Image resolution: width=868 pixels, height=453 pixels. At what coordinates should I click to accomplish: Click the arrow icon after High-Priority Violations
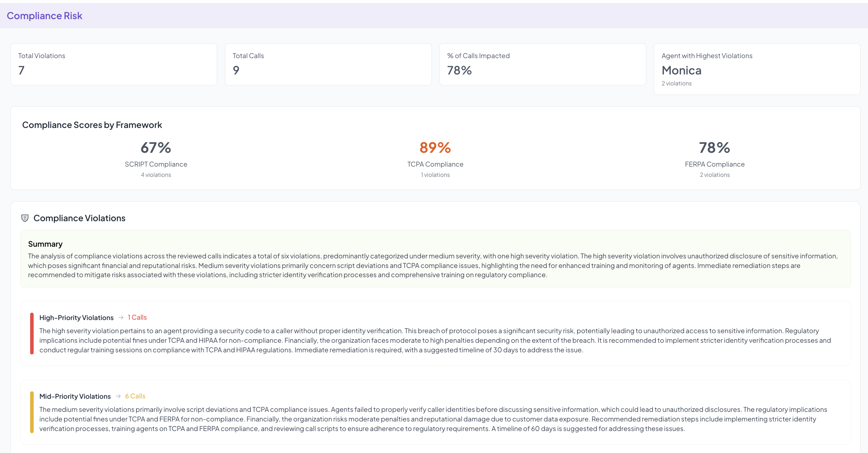tap(121, 317)
